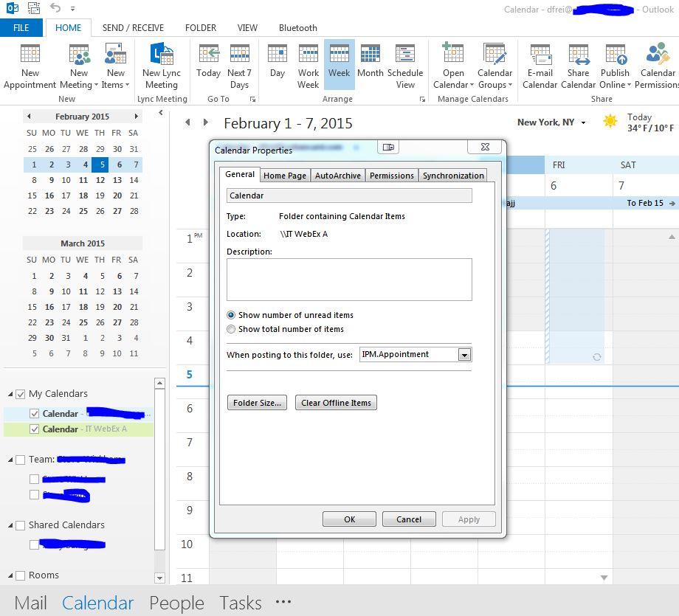
Task: Go to Today in calendar
Action: point(208,60)
